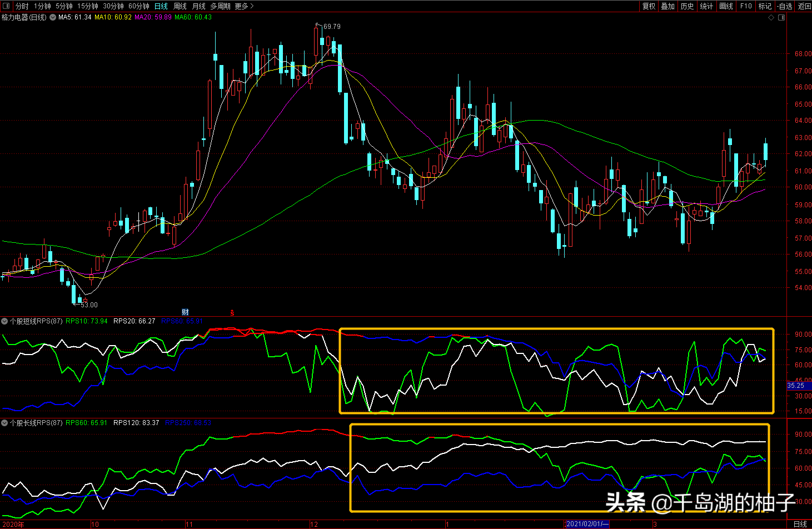The height and width of the screenshot is (529, 812).
Task: Click the 标记 mark button
Action: tap(765, 6)
